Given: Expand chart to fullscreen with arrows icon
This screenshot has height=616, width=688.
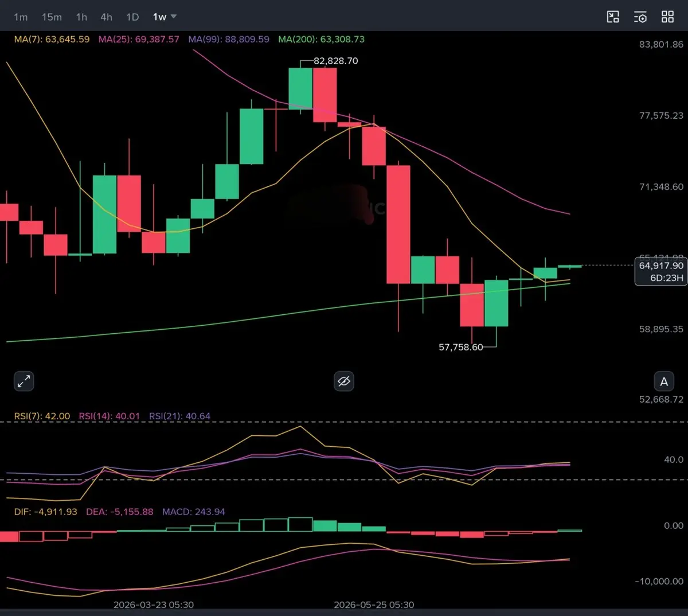Looking at the screenshot, I should click(x=24, y=381).
